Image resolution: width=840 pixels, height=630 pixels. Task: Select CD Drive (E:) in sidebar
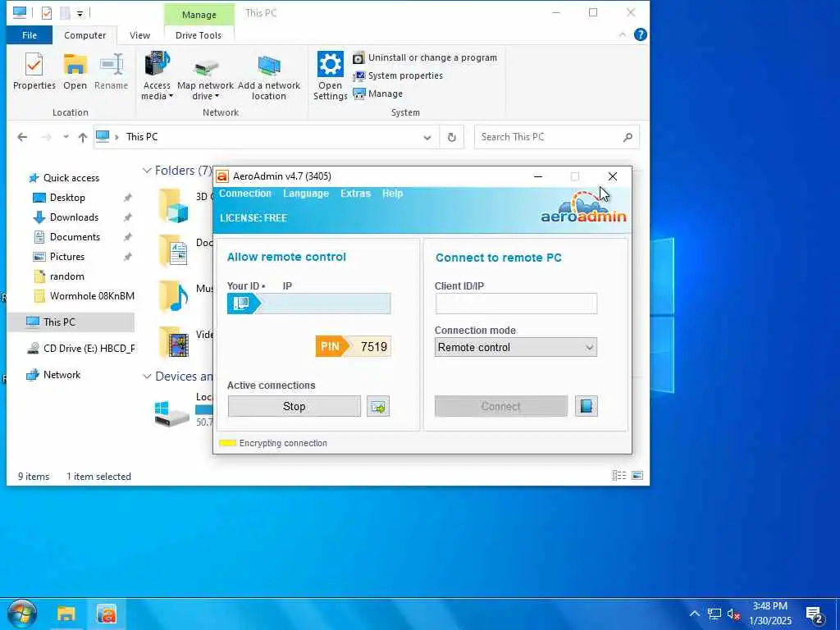point(80,348)
